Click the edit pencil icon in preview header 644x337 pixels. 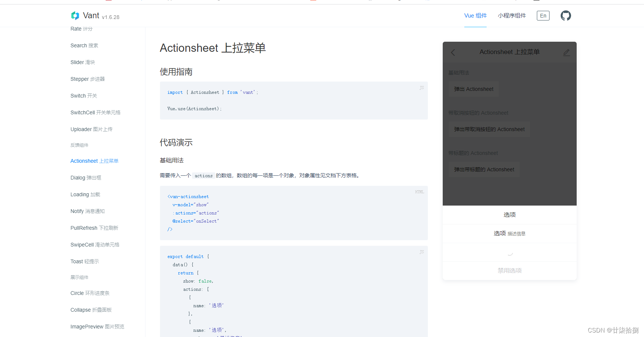pos(566,53)
